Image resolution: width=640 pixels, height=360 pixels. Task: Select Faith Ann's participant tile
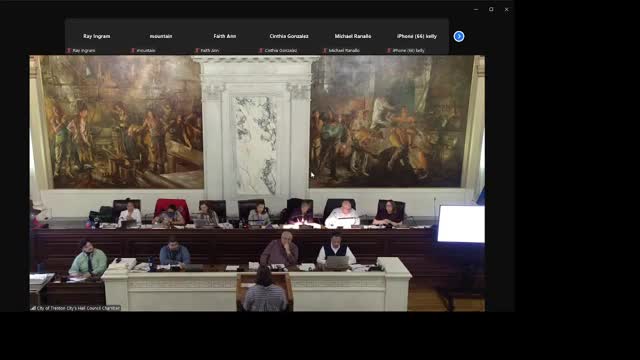(225, 36)
